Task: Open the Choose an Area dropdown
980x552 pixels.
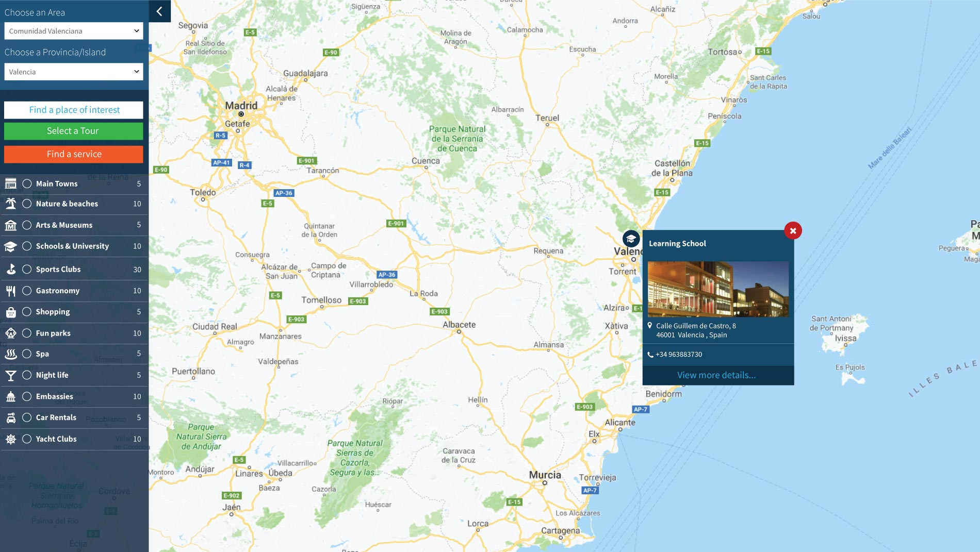Action: [74, 31]
